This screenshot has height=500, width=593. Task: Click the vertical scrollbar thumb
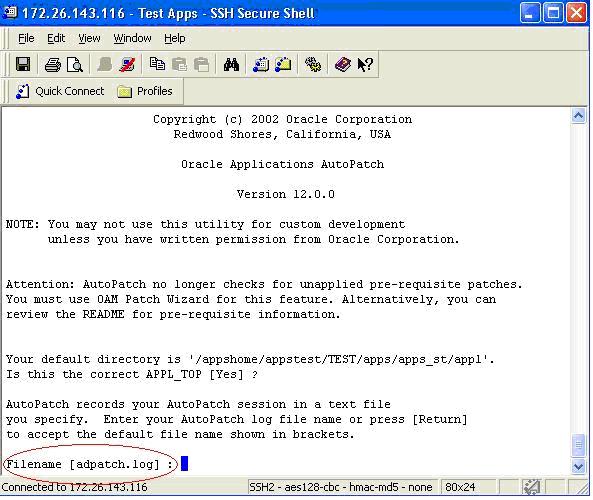pos(578,446)
